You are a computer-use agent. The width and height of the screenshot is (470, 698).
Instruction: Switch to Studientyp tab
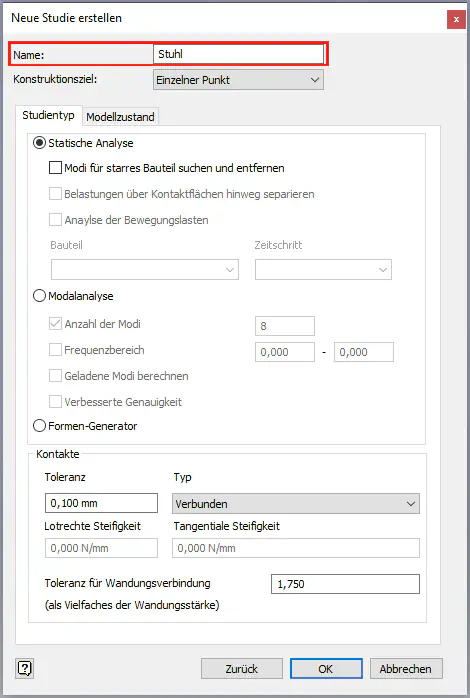click(49, 115)
